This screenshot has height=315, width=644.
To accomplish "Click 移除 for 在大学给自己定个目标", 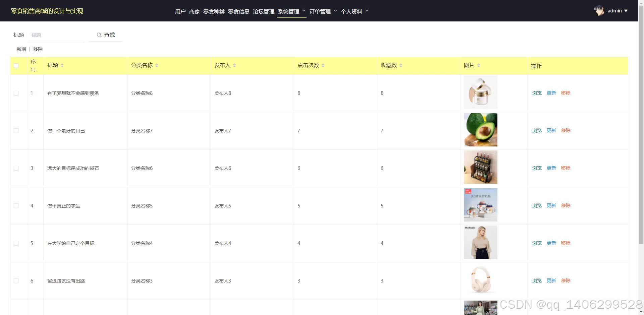I will (566, 243).
